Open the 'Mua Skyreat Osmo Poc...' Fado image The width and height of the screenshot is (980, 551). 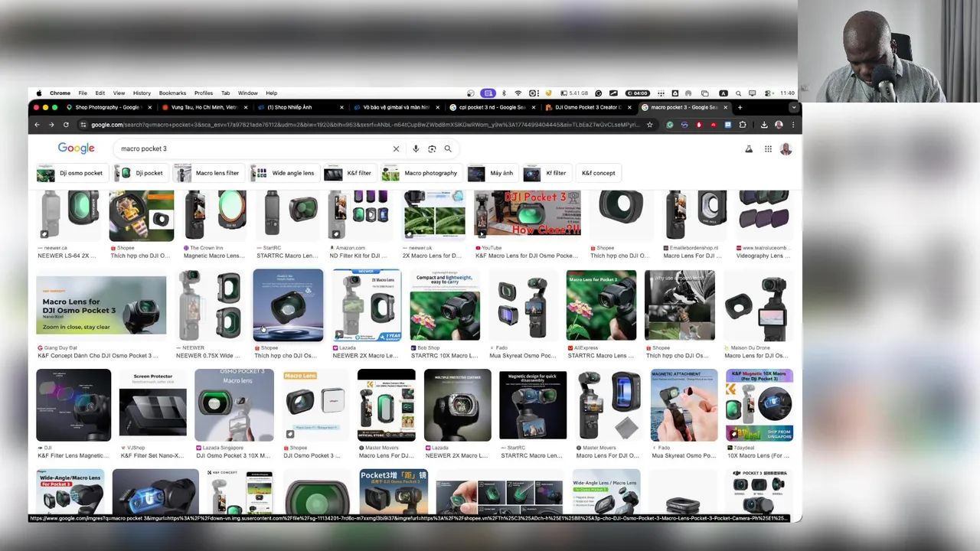[x=523, y=305]
